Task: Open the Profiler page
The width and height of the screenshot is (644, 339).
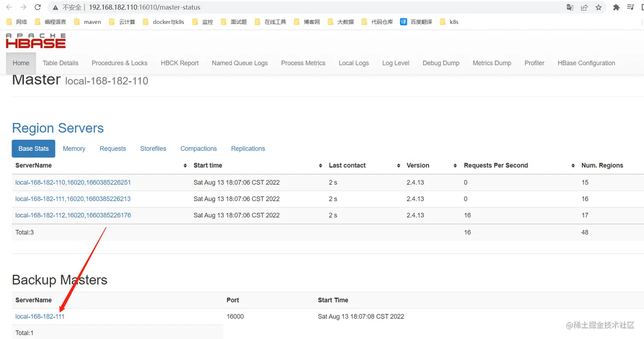Action: coord(535,63)
